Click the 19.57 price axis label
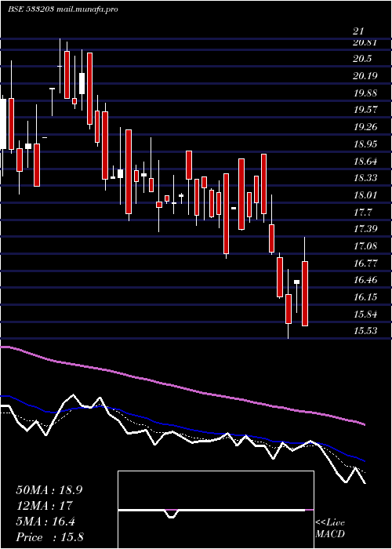Viewport: 392px width, 549px height. (365, 110)
